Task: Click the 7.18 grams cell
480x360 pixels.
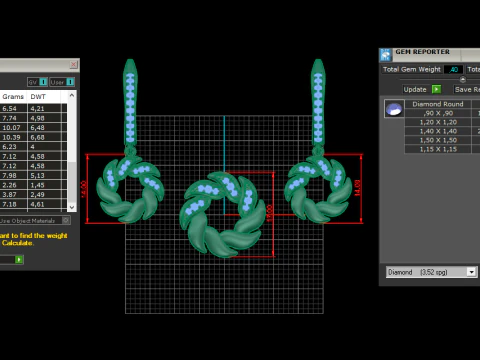Action: (13, 204)
